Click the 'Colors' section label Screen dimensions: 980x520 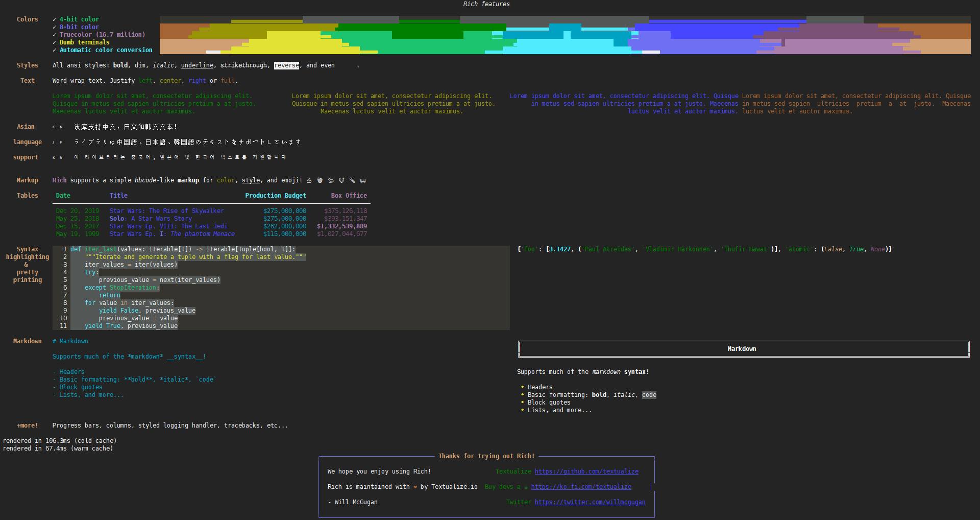tap(28, 19)
